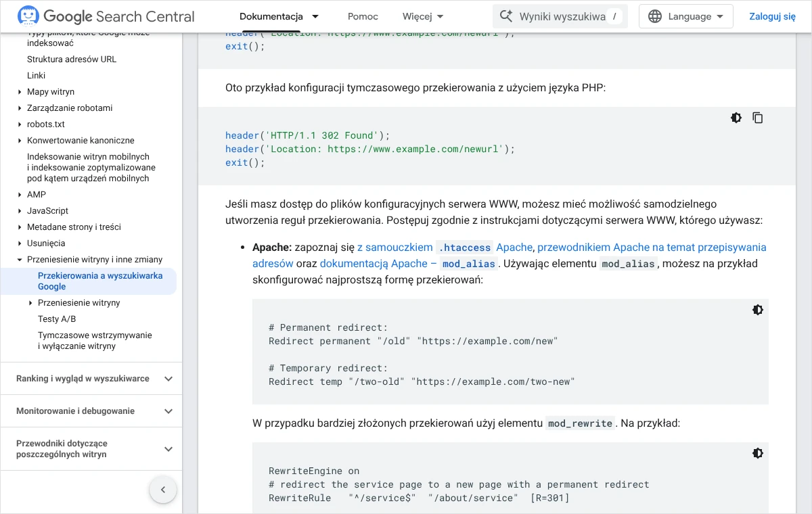Open przewodnikiem Apache na temat przepisywania link

tap(510, 255)
